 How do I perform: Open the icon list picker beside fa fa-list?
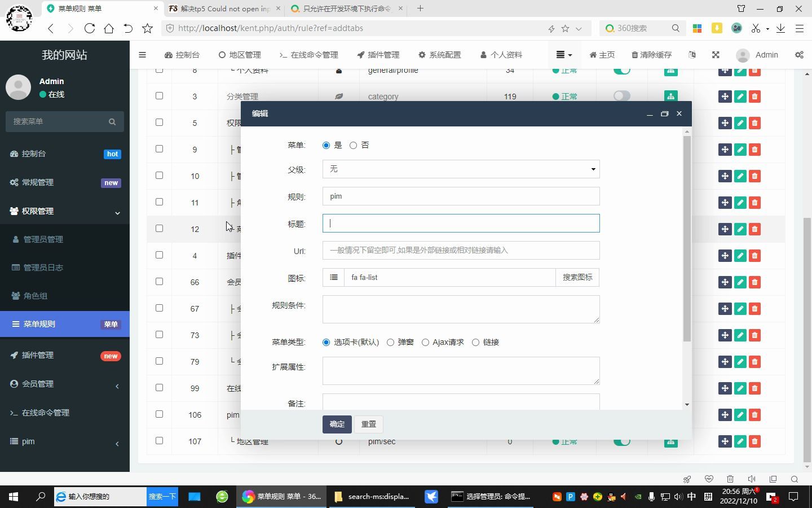[333, 277]
